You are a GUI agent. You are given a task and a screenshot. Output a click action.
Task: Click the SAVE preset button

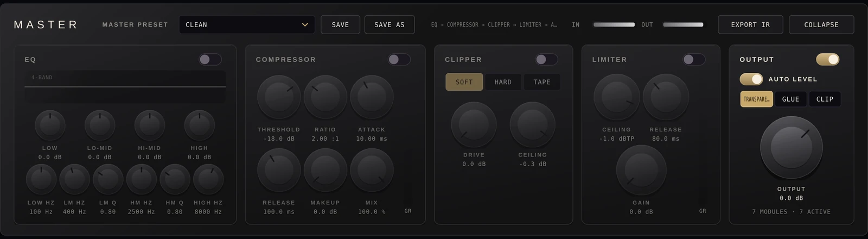point(340,24)
